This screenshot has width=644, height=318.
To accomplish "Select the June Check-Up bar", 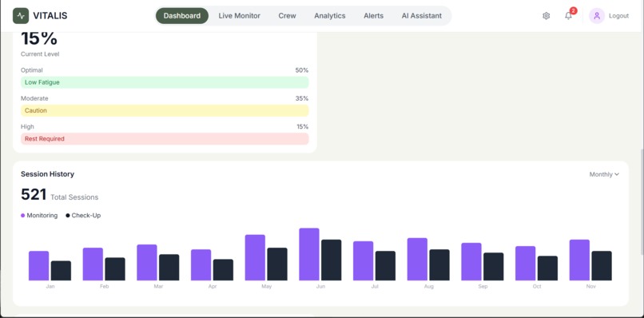I will pos(331,260).
